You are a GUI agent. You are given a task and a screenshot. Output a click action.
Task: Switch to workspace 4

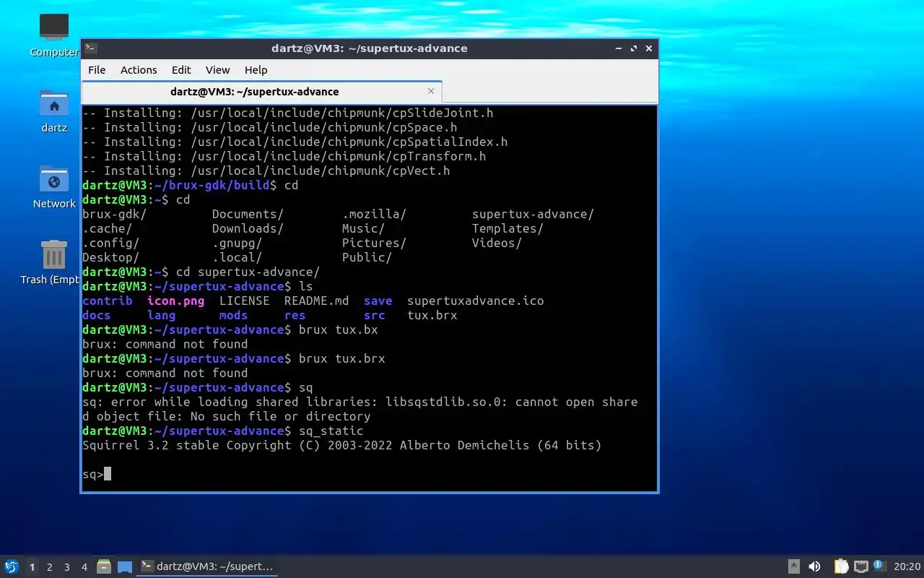point(84,567)
